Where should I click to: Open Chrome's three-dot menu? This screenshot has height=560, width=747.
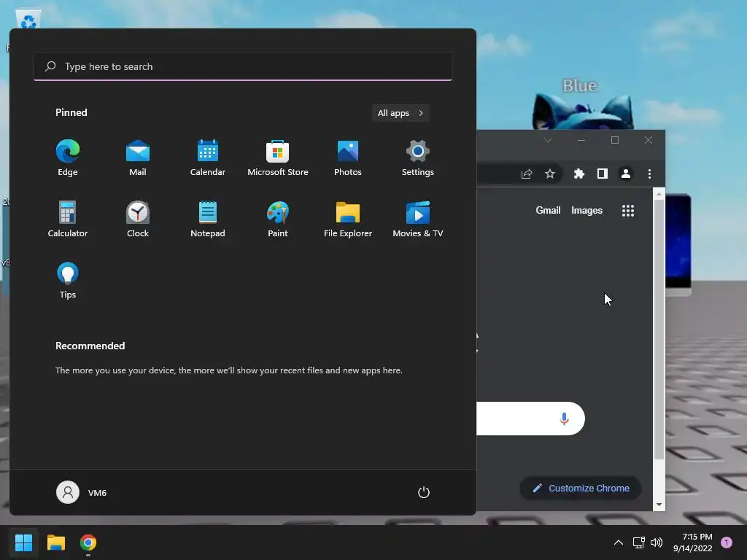[x=649, y=174]
